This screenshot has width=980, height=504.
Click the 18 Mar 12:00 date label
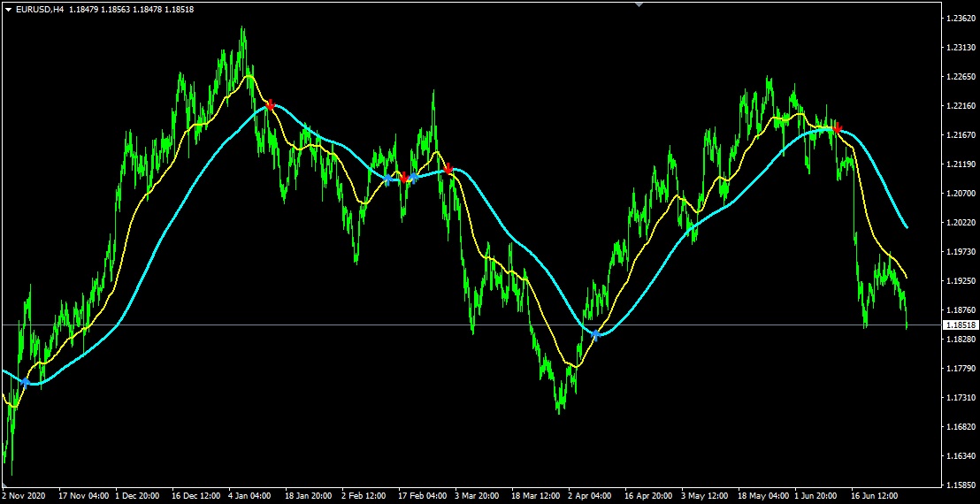(534, 496)
